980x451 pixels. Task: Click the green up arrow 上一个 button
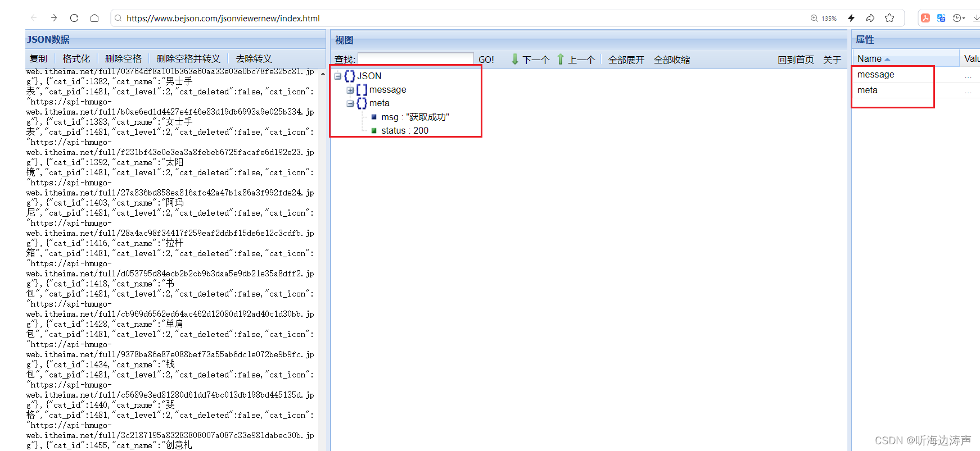[576, 60]
